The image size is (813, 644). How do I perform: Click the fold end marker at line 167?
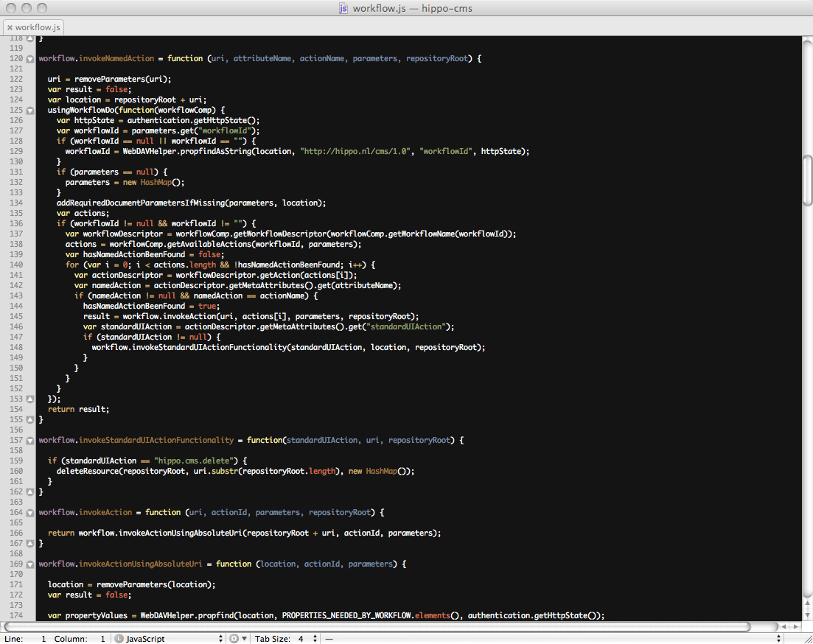[30, 543]
